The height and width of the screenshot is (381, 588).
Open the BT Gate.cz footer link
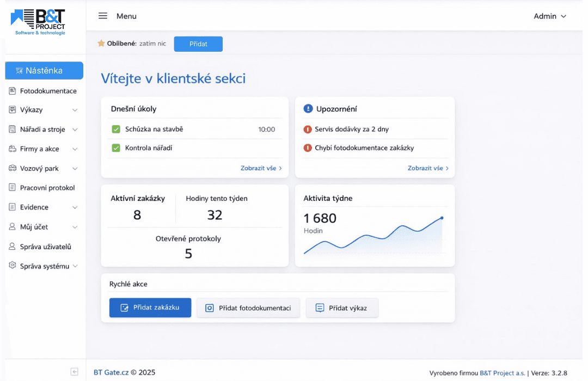[x=111, y=372]
